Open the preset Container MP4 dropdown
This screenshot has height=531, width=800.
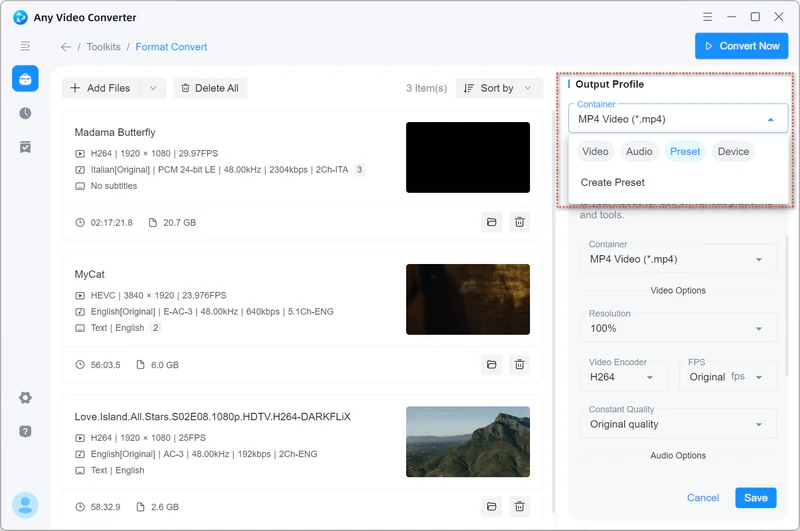tap(678, 259)
